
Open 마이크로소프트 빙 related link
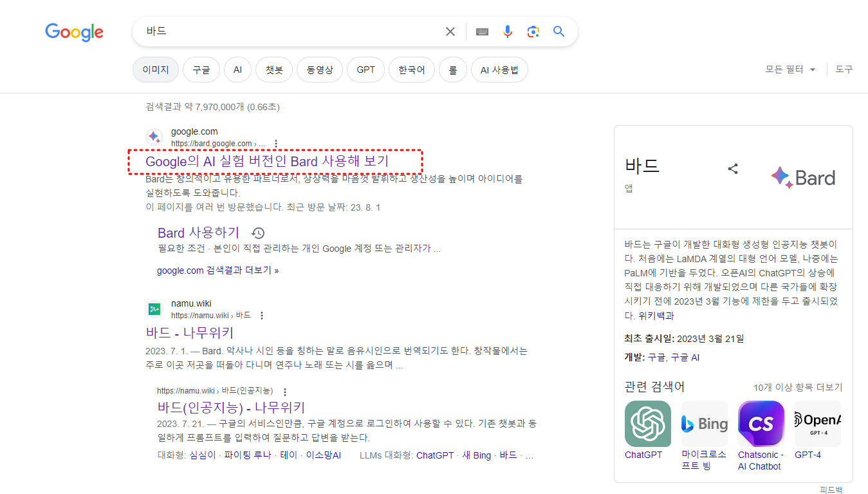704,461
